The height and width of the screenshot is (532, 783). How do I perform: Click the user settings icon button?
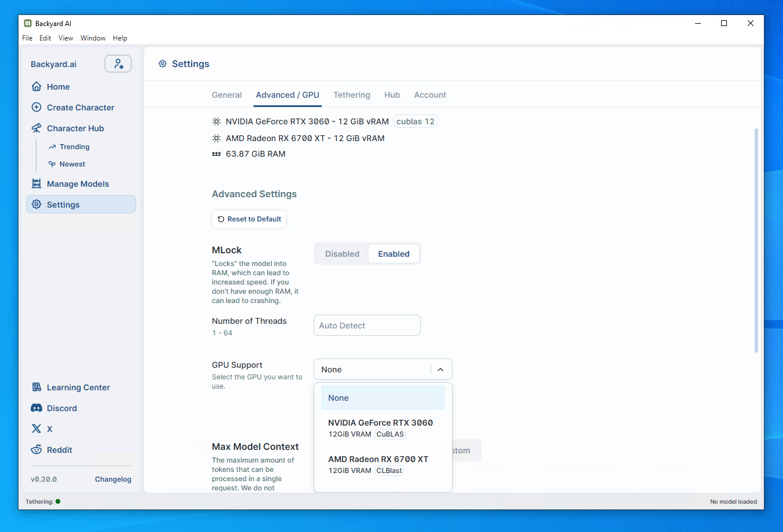point(118,64)
